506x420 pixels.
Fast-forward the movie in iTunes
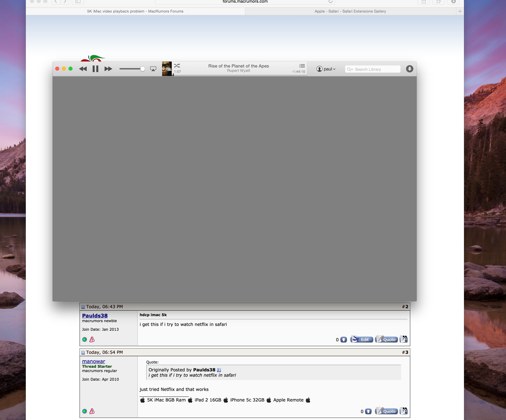tap(108, 69)
